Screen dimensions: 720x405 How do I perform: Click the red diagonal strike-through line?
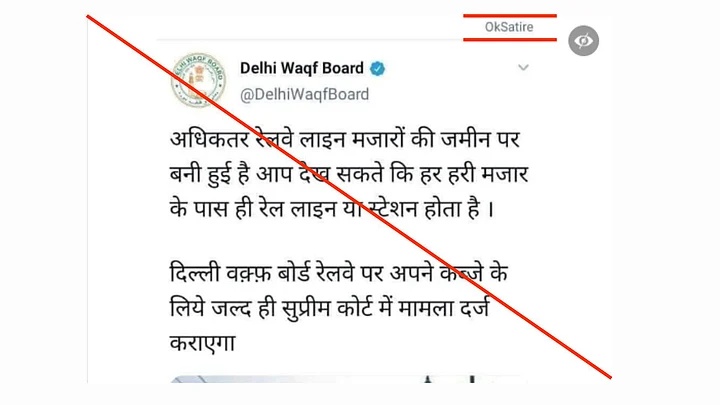coord(349,197)
